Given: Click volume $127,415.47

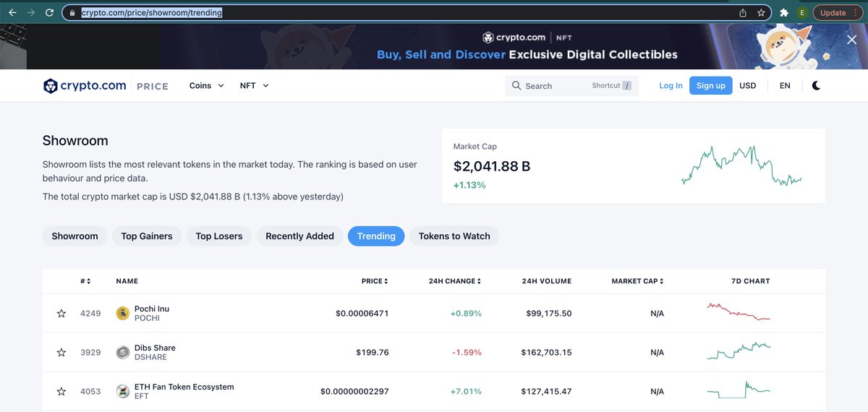Looking at the screenshot, I should tap(546, 392).
